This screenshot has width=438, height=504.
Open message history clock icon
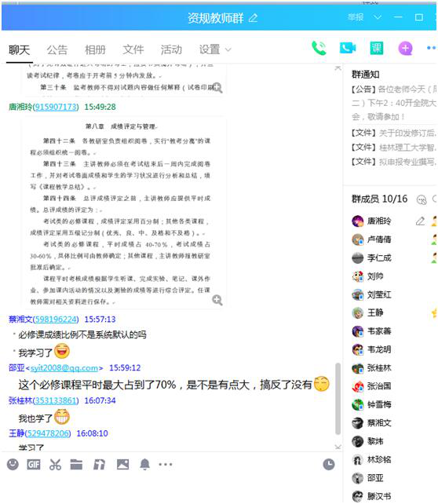(x=328, y=465)
